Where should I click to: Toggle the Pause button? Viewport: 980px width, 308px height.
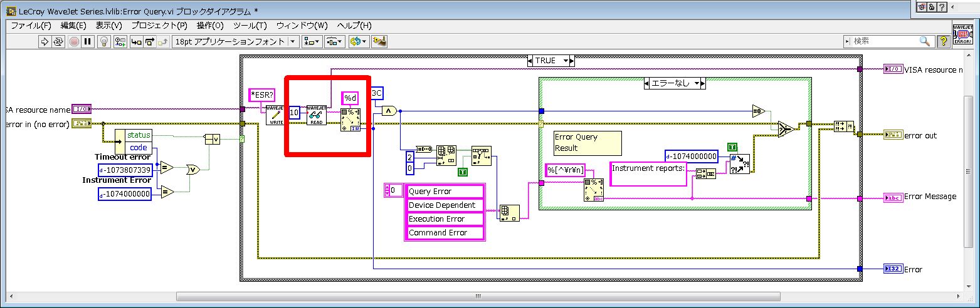(88, 41)
